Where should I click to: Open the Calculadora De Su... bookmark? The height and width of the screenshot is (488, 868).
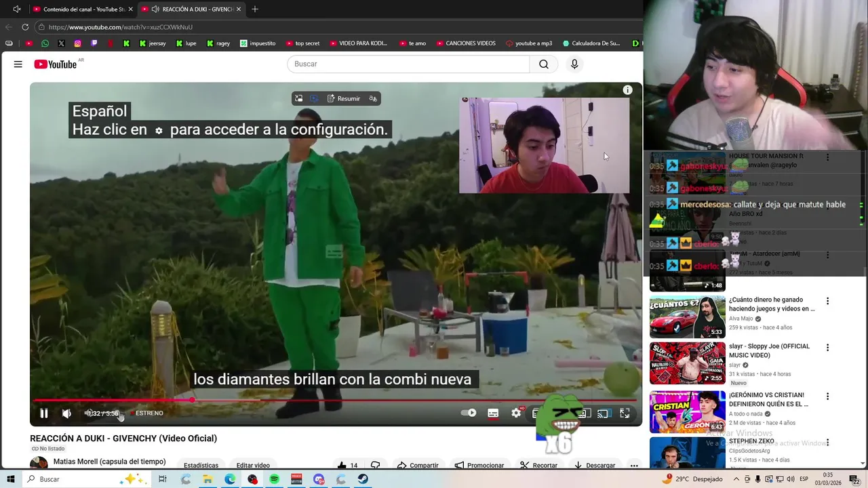tap(591, 43)
